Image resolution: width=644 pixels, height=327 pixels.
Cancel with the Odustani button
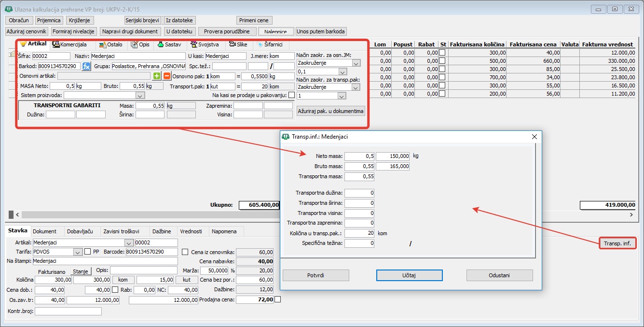(x=500, y=275)
